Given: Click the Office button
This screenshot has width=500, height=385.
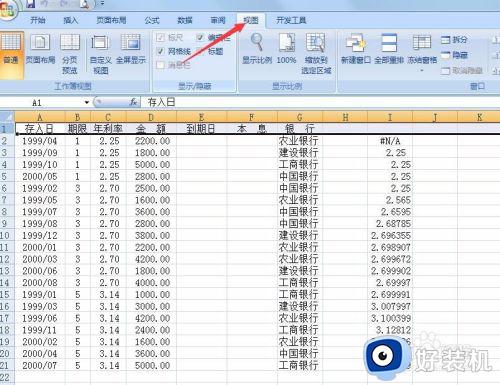Looking at the screenshot, I should pos(7,9).
